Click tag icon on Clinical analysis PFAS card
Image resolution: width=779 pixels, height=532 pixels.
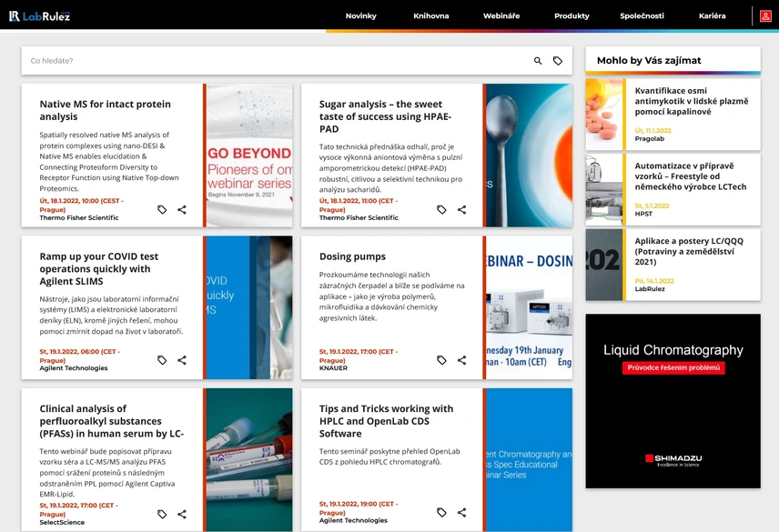click(x=162, y=514)
